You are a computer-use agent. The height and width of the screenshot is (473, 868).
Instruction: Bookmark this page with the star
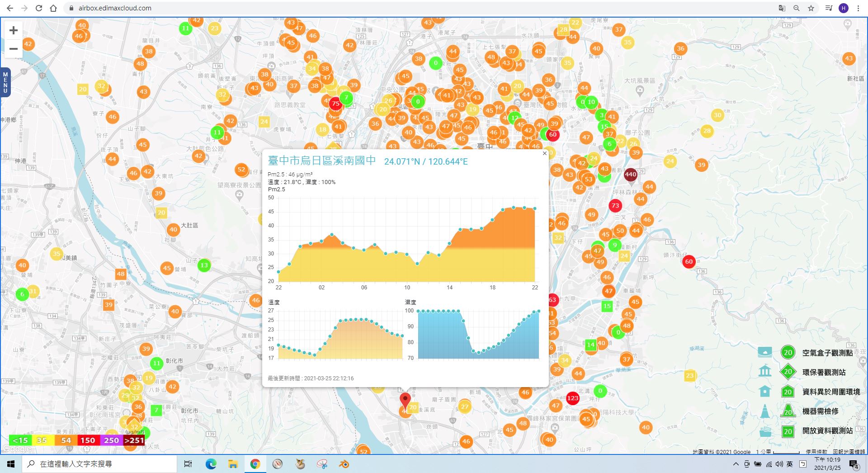[x=811, y=8]
